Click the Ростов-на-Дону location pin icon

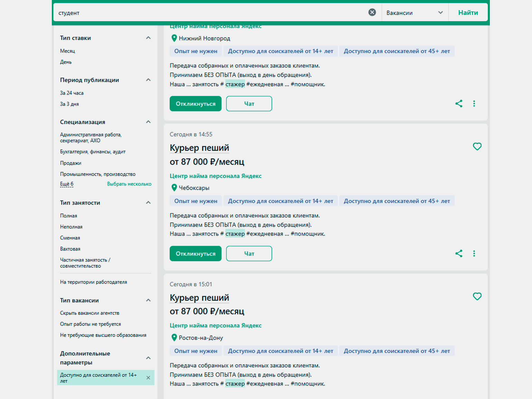coord(174,338)
